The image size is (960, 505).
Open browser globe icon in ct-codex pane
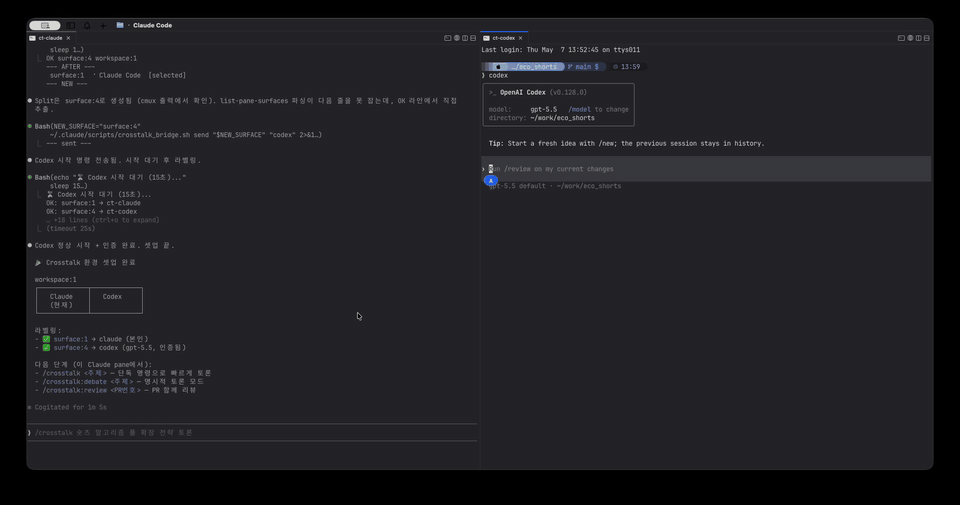(910, 38)
